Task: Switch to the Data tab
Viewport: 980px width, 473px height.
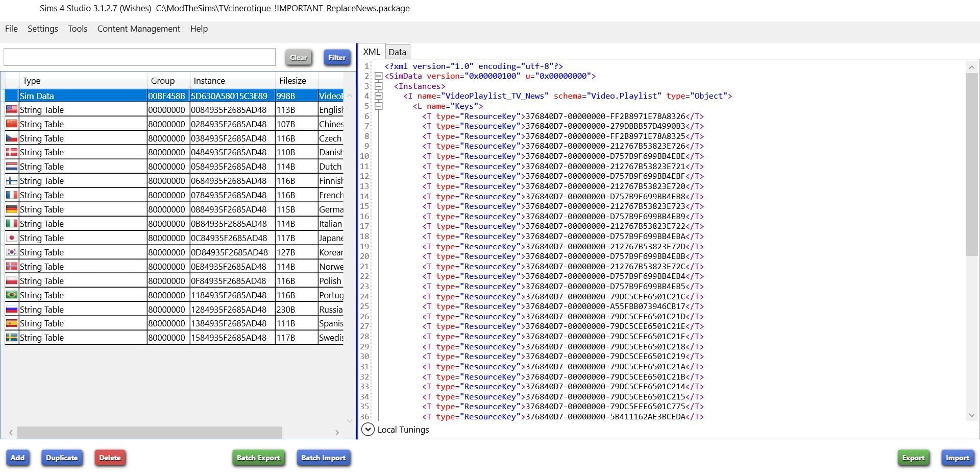Action: pyautogui.click(x=397, y=52)
